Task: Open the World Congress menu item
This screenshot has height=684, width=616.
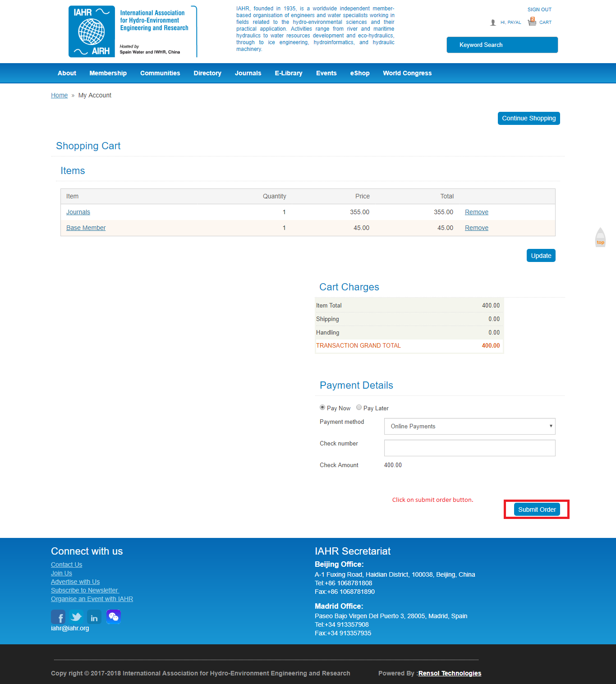Action: click(x=407, y=73)
